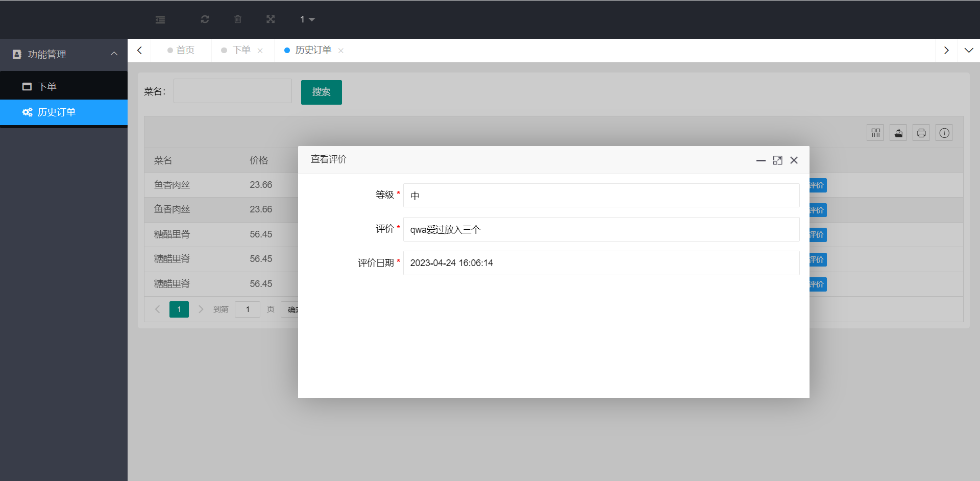Collapse the 功能管理 menu group
The image size is (980, 481).
[x=64, y=54]
